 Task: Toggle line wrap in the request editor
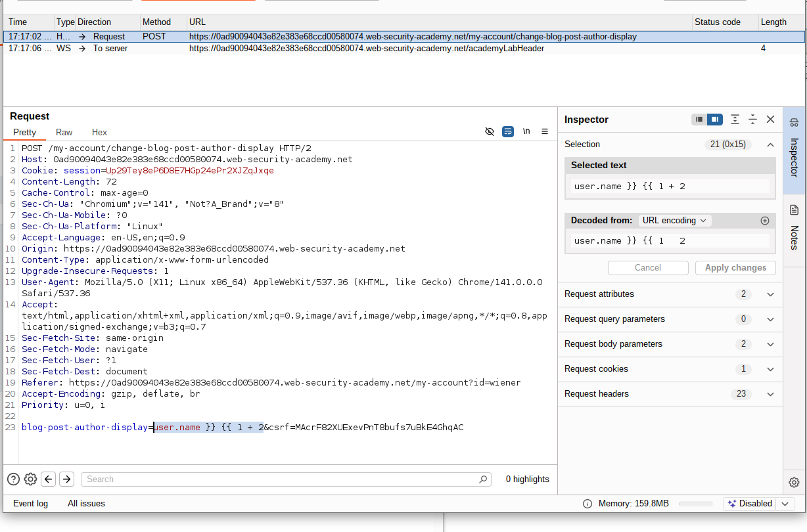[x=507, y=131]
